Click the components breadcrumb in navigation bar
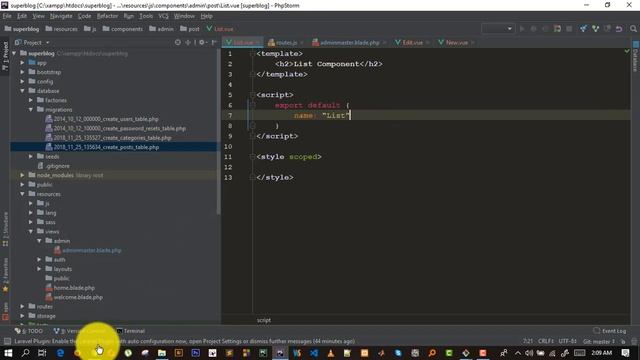The width and height of the screenshot is (640, 360). pos(122,29)
